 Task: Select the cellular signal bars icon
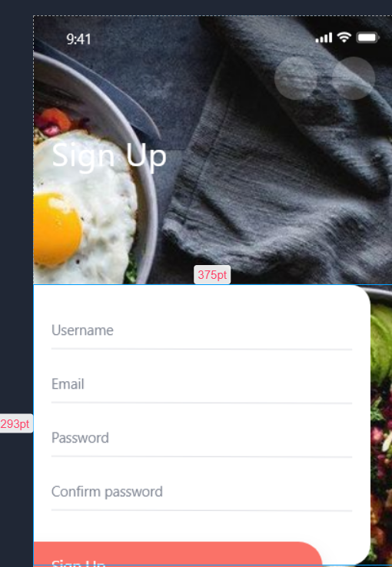click(324, 38)
